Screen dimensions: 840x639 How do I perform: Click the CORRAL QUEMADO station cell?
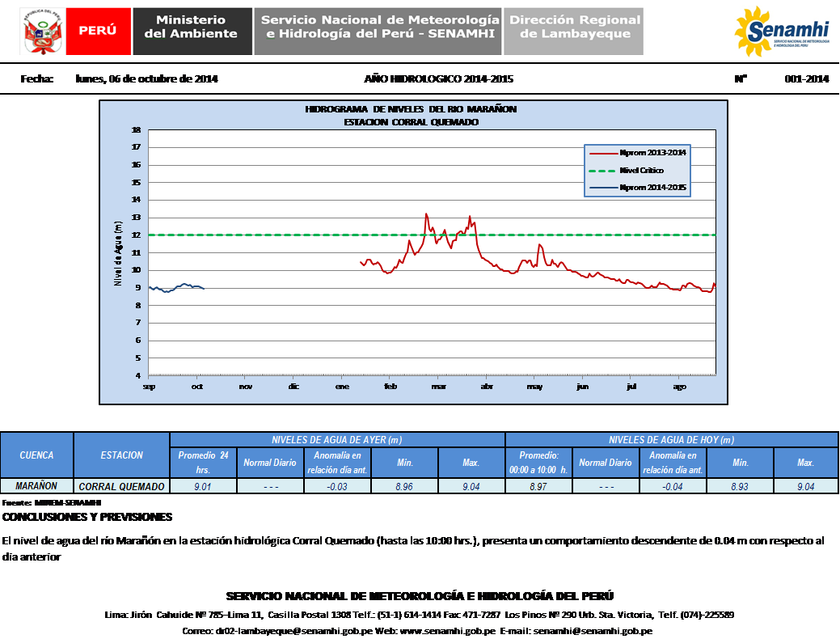(122, 487)
